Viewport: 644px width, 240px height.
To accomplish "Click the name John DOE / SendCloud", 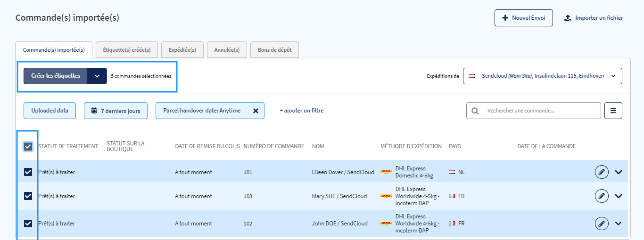I will (340, 224).
